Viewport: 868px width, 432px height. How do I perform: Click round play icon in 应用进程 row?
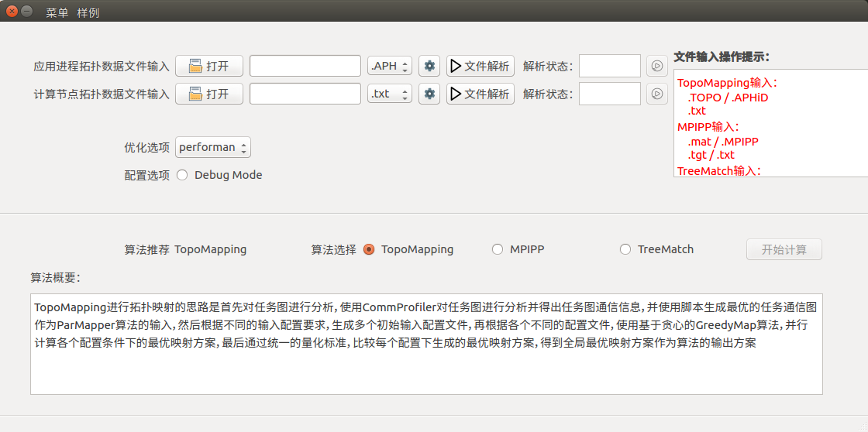[x=656, y=66]
